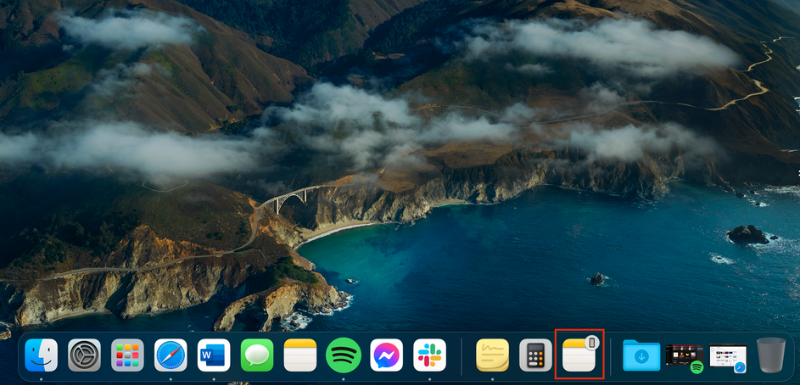Launch Calculator from the Dock

click(x=536, y=355)
